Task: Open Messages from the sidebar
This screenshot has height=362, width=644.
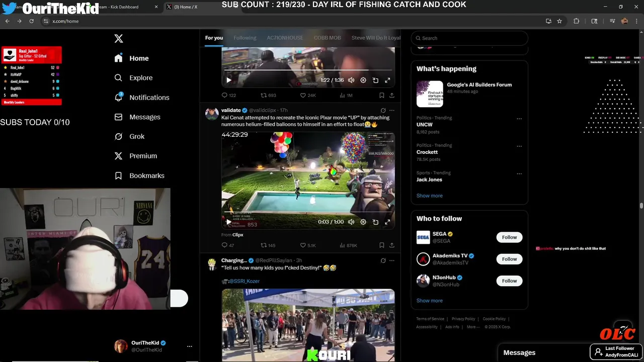Action: click(x=137, y=117)
